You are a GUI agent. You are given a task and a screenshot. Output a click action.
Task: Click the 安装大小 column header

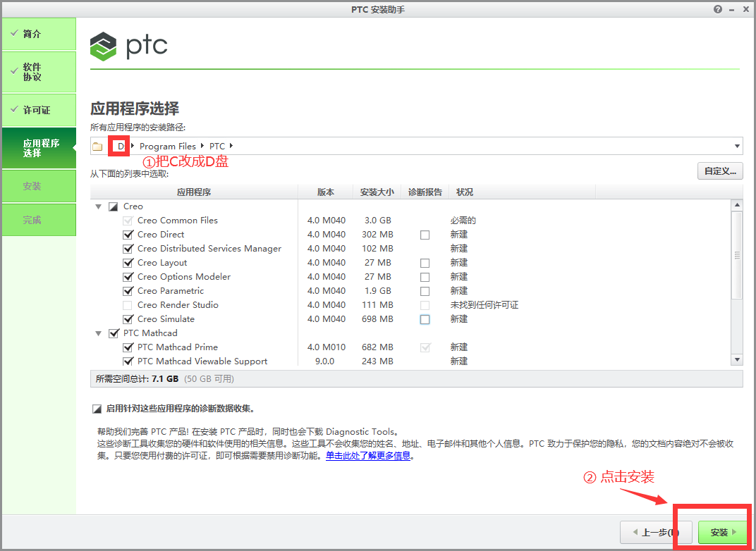[377, 192]
